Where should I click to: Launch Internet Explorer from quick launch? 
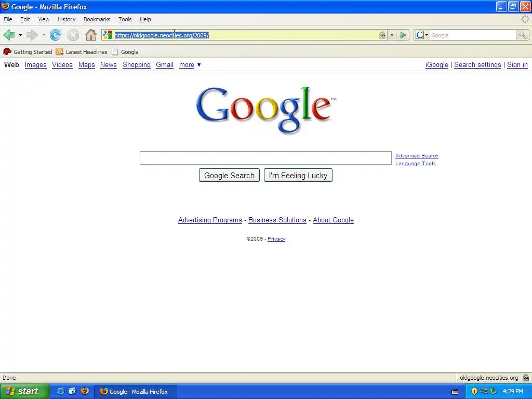tap(60, 391)
